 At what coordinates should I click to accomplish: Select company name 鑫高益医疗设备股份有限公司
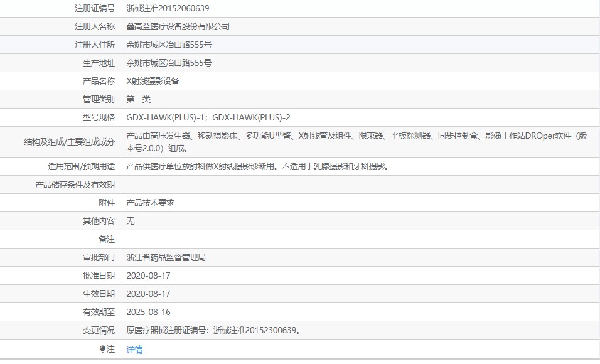pyautogui.click(x=178, y=26)
